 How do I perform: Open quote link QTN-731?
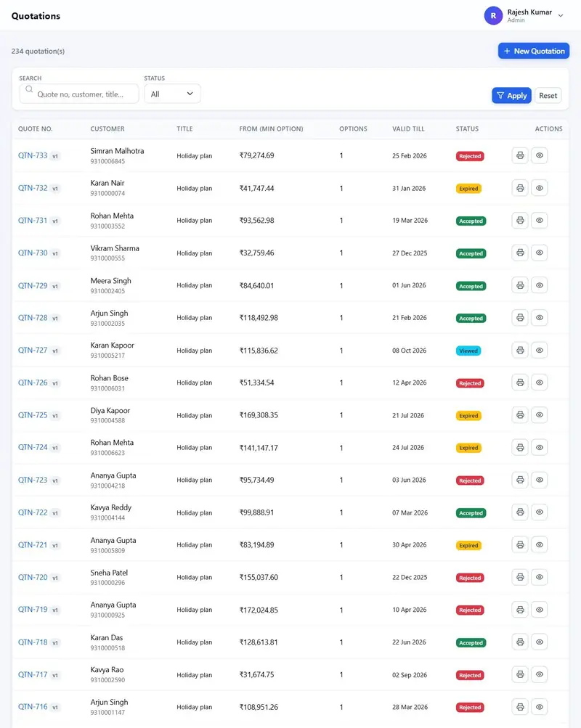pos(33,221)
